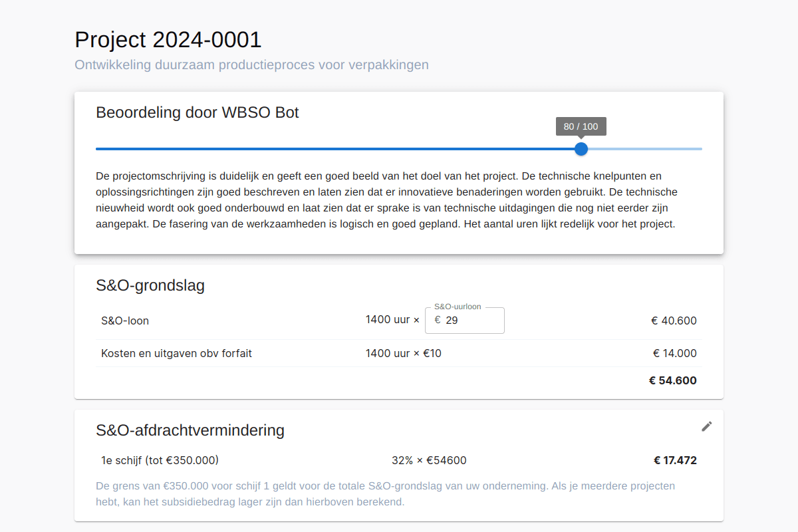Click the 'S&O-grondslag' card heading
This screenshot has width=798, height=532.
tap(150, 286)
